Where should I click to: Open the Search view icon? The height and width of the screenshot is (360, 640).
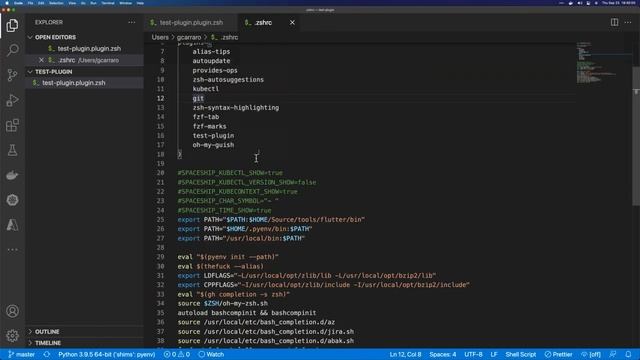coord(12,50)
